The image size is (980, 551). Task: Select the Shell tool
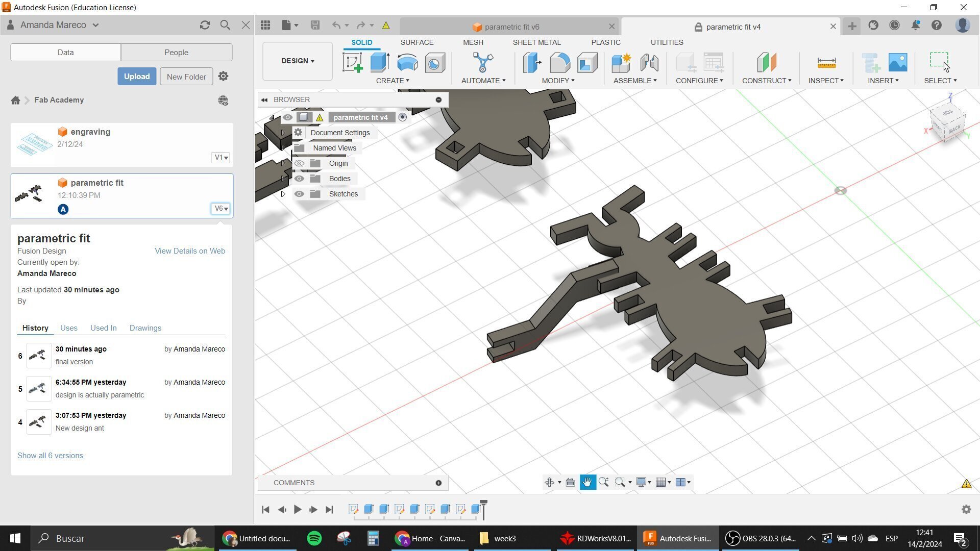tap(587, 63)
